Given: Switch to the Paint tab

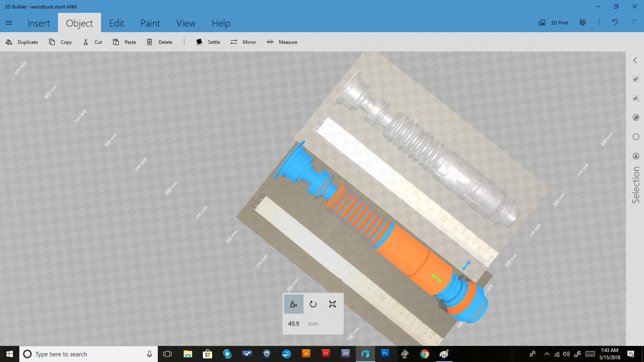Looking at the screenshot, I should (x=150, y=23).
